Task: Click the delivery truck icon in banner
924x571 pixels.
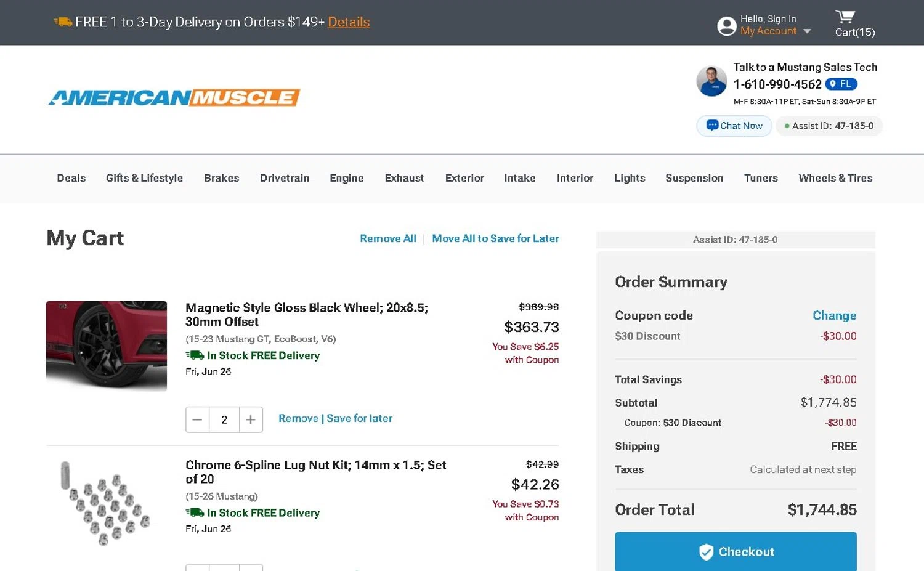Action: (63, 22)
